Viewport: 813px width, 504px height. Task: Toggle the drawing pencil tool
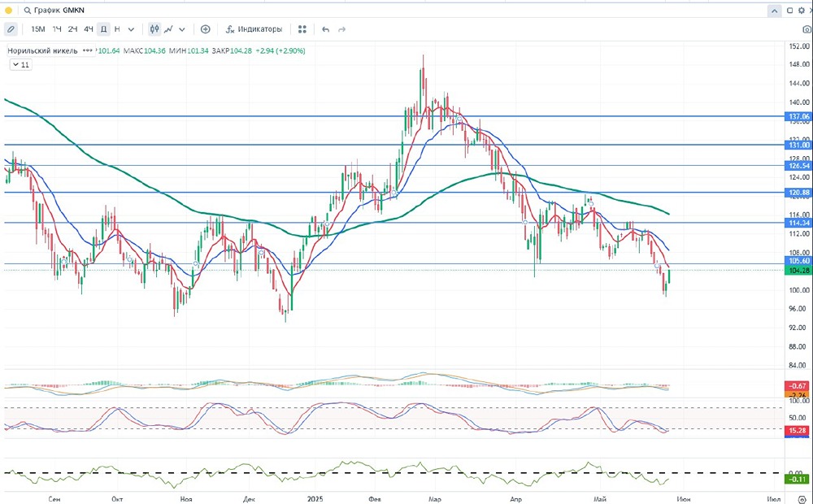[x=11, y=29]
